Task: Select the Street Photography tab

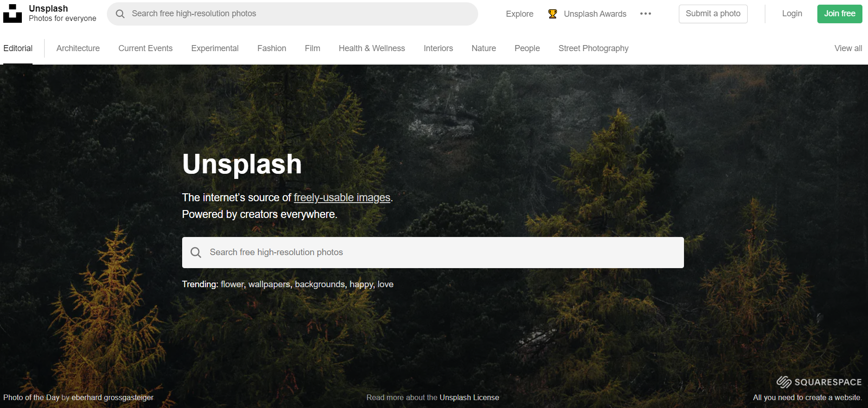Action: (x=593, y=48)
